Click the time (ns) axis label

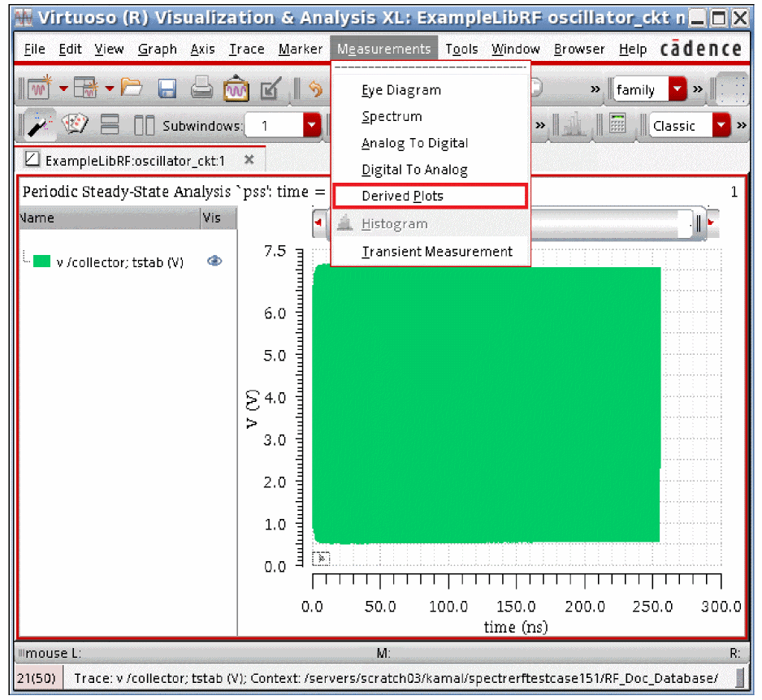pyautogui.click(x=516, y=627)
